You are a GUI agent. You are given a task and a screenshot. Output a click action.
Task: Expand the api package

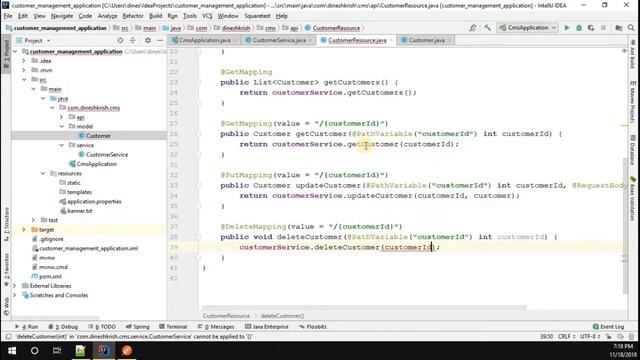click(62, 117)
